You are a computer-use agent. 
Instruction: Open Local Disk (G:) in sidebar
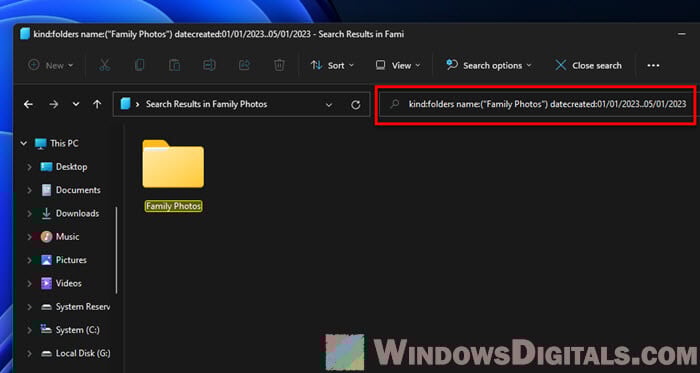click(x=75, y=354)
